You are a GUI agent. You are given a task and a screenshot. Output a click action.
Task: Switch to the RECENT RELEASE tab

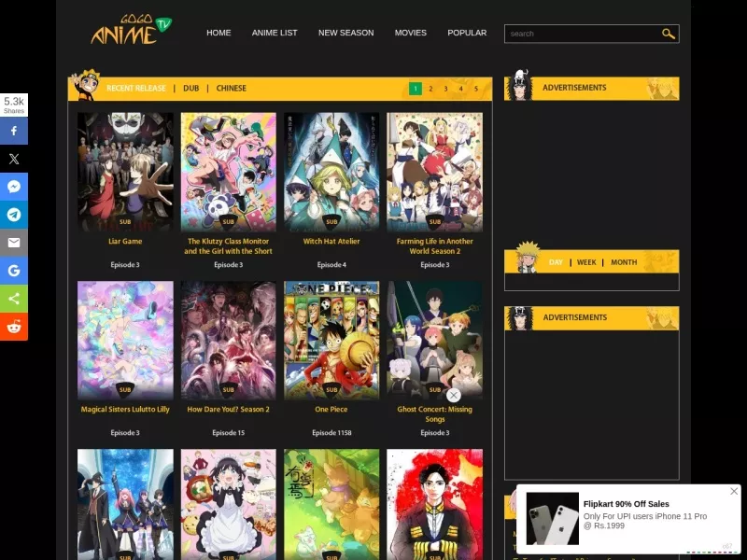point(136,88)
